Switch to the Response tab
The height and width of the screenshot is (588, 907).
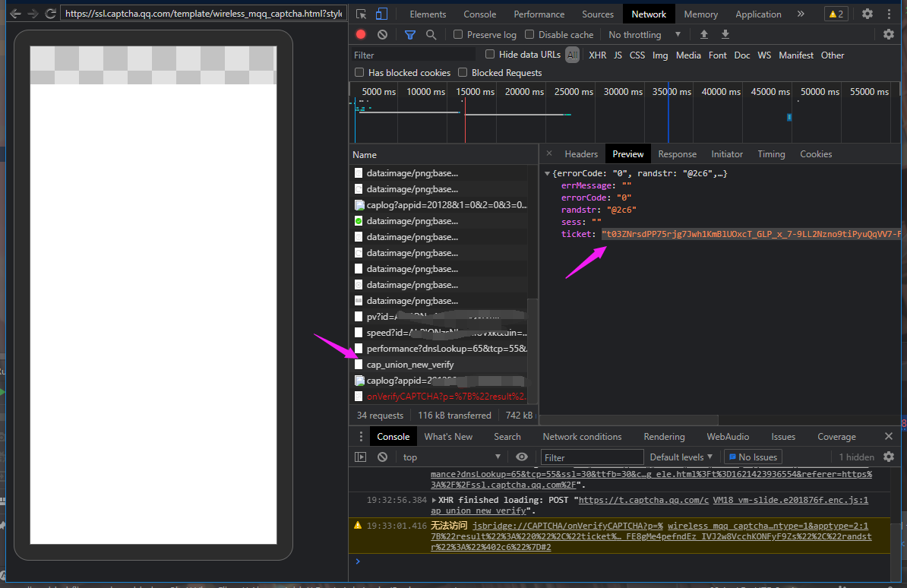[677, 153]
